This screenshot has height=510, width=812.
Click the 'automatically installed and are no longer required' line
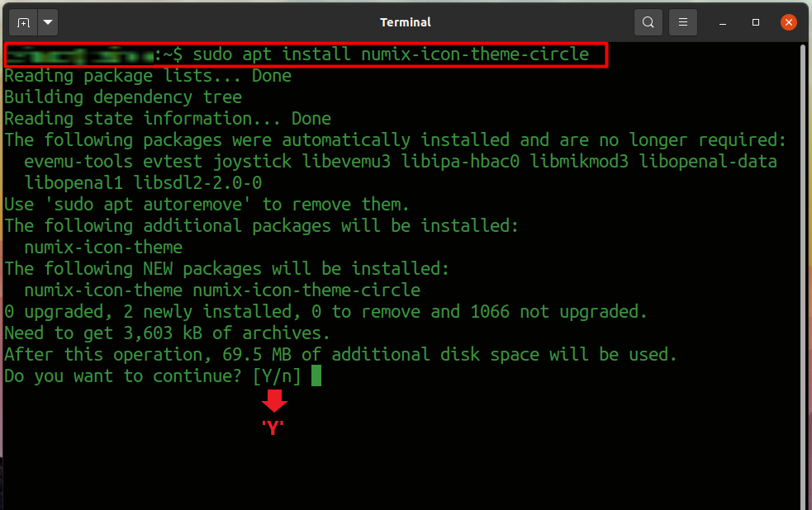[396, 140]
